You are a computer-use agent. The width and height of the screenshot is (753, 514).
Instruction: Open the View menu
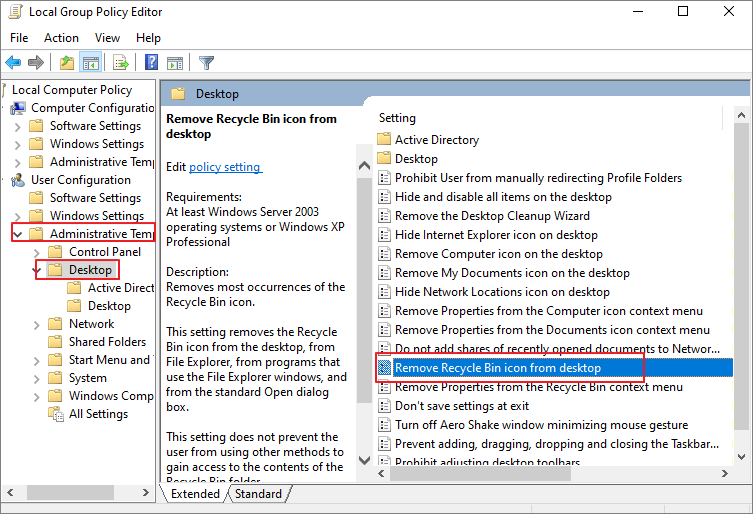(x=107, y=38)
